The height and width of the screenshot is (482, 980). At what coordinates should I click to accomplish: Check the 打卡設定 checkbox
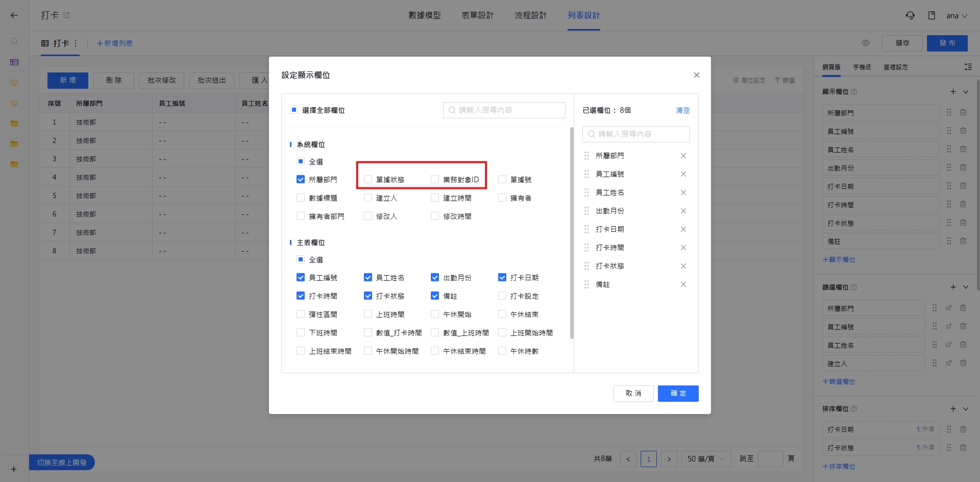[502, 296]
